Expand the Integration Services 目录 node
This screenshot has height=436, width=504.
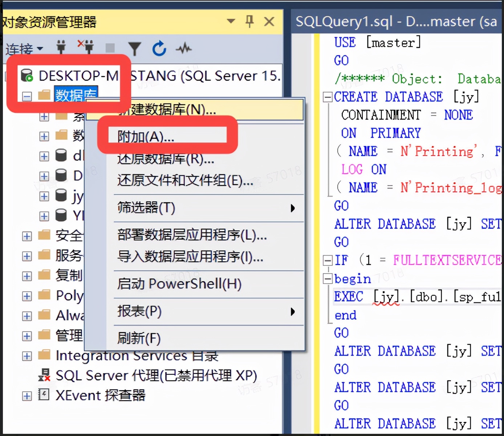[27, 356]
